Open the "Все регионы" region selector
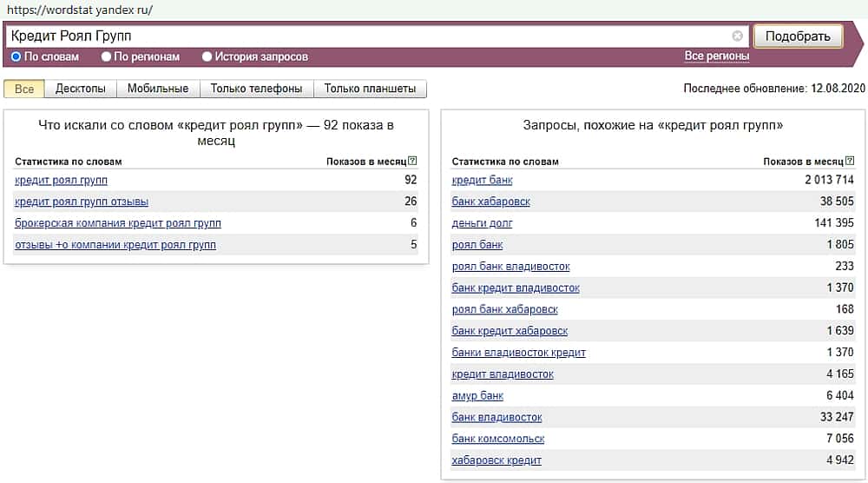This screenshot has width=868, height=483. coord(716,56)
